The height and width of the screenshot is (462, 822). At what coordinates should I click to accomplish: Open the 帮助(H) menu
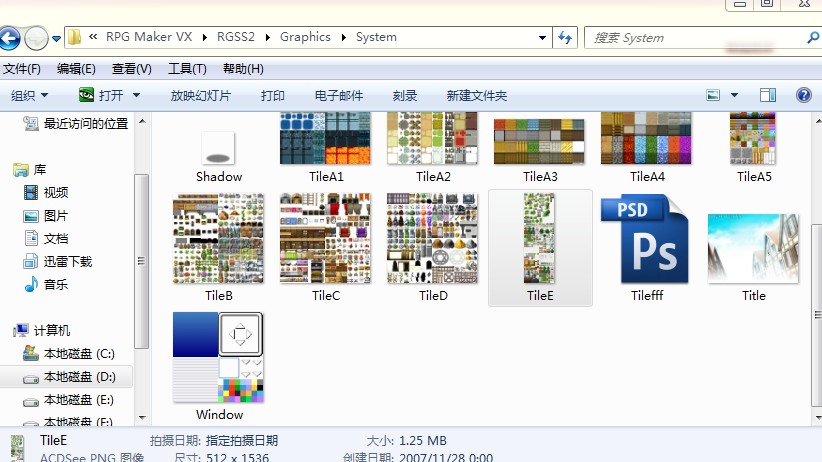(243, 69)
